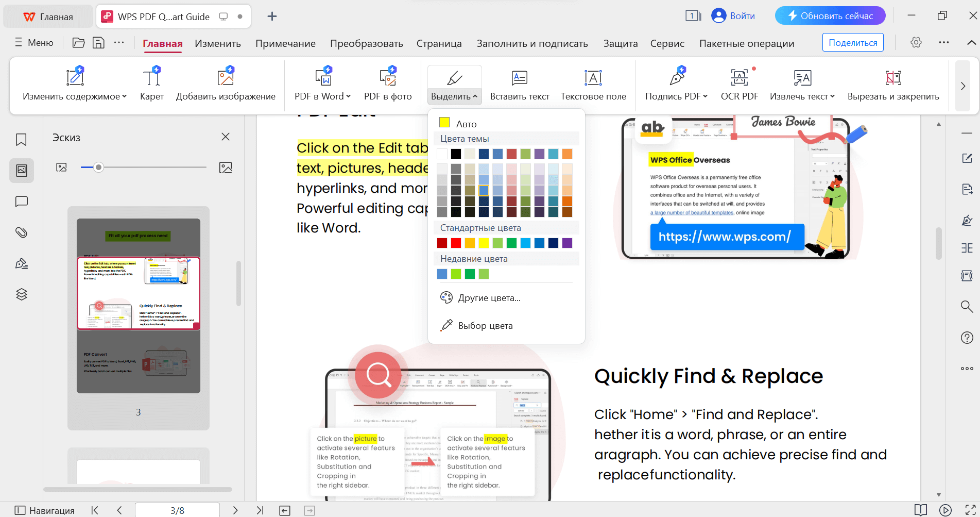This screenshot has height=517, width=980.
Task: Click the large thumbnail size icon
Action: pyautogui.click(x=226, y=168)
